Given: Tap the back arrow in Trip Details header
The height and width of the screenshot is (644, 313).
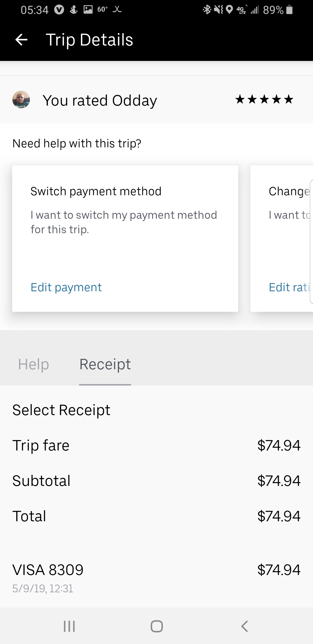Looking at the screenshot, I should click(21, 40).
